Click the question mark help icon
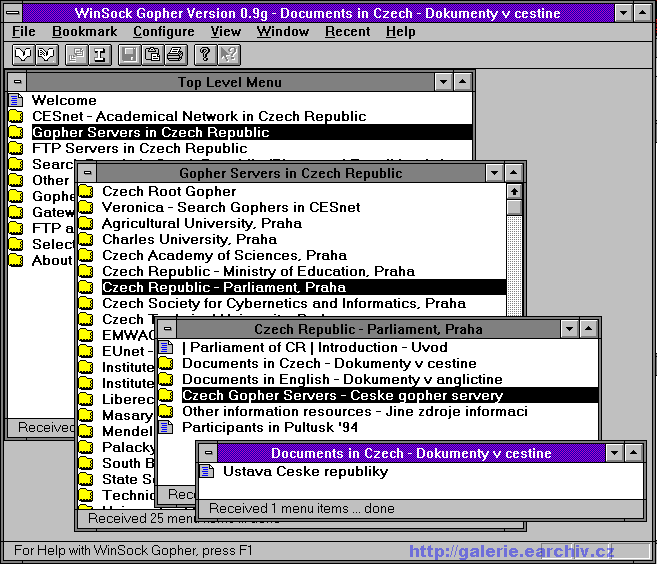The image size is (657, 564). (x=205, y=54)
